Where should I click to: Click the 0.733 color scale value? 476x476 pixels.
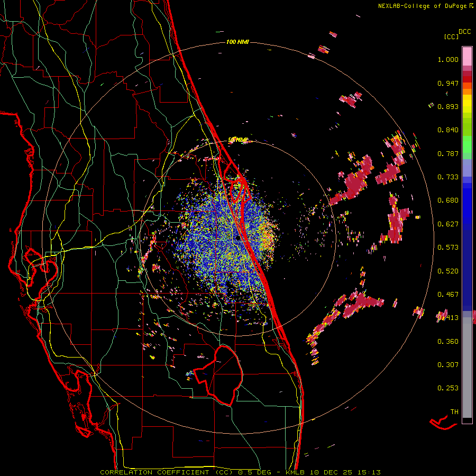448,177
